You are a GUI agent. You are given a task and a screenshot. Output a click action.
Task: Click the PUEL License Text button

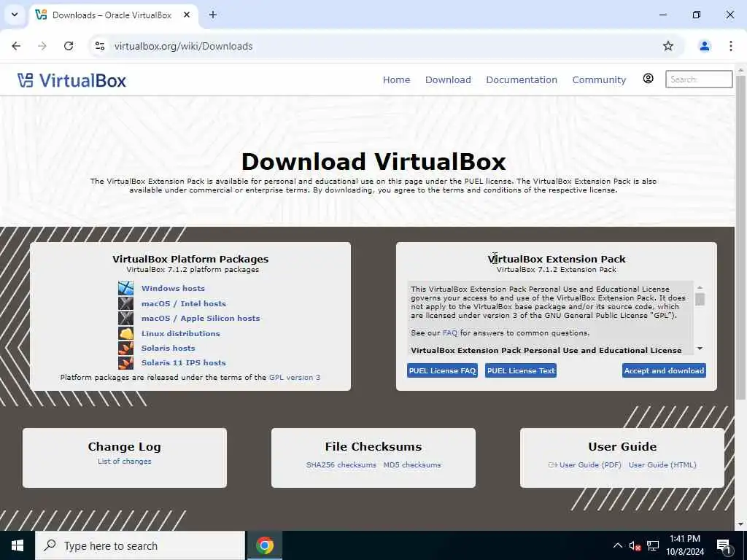coord(521,370)
